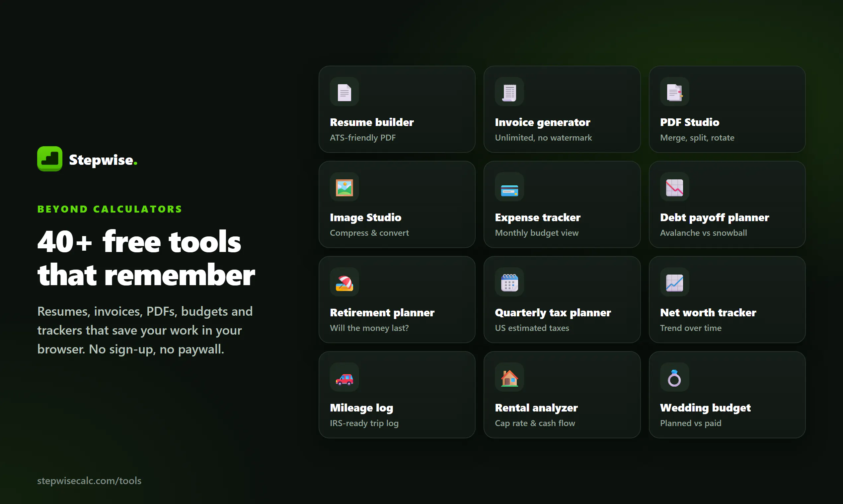This screenshot has width=843, height=504.
Task: Click the green Stepwise staircase logo
Action: point(50,159)
